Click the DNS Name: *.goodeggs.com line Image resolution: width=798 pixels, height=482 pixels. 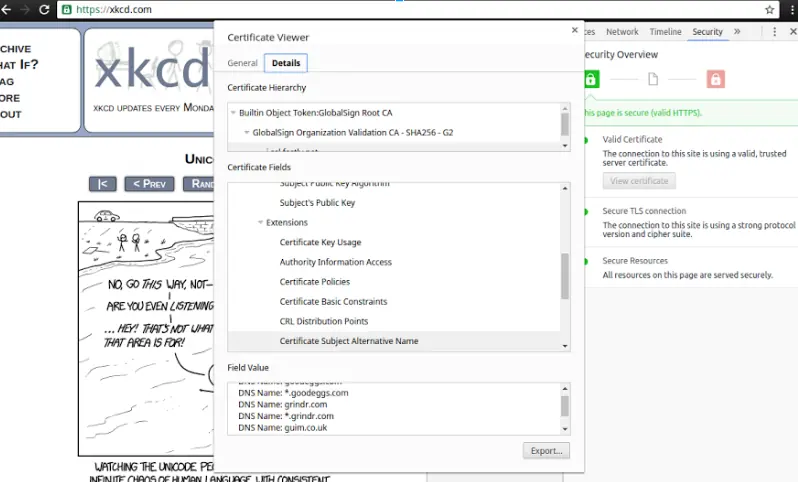pyautogui.click(x=293, y=393)
